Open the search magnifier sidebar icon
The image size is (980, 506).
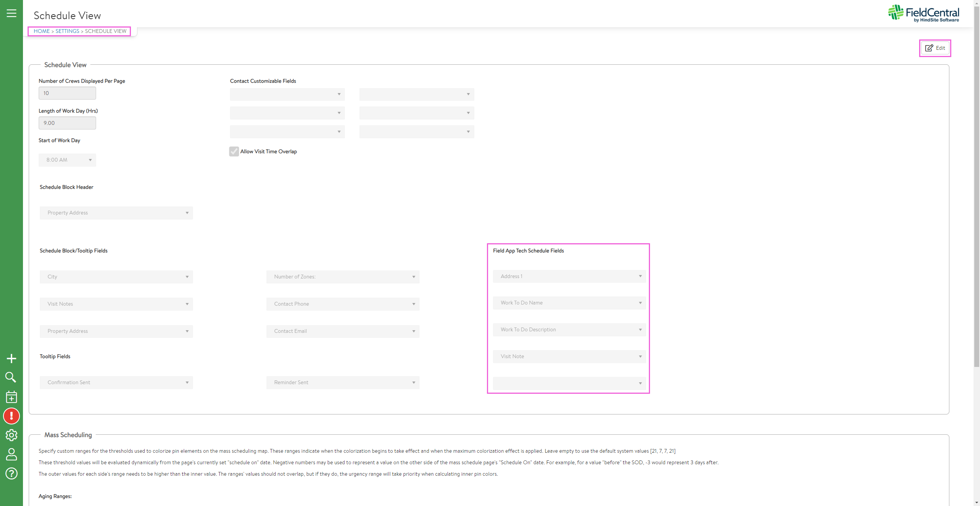11,377
